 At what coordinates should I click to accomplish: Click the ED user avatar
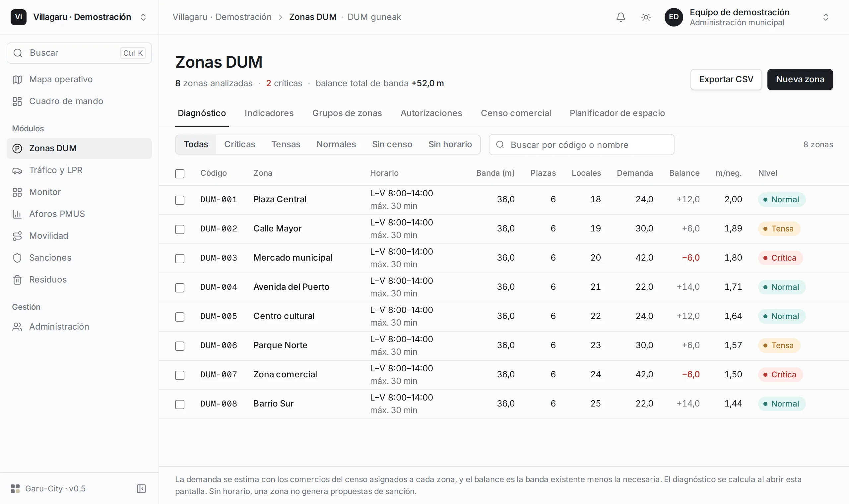[674, 17]
